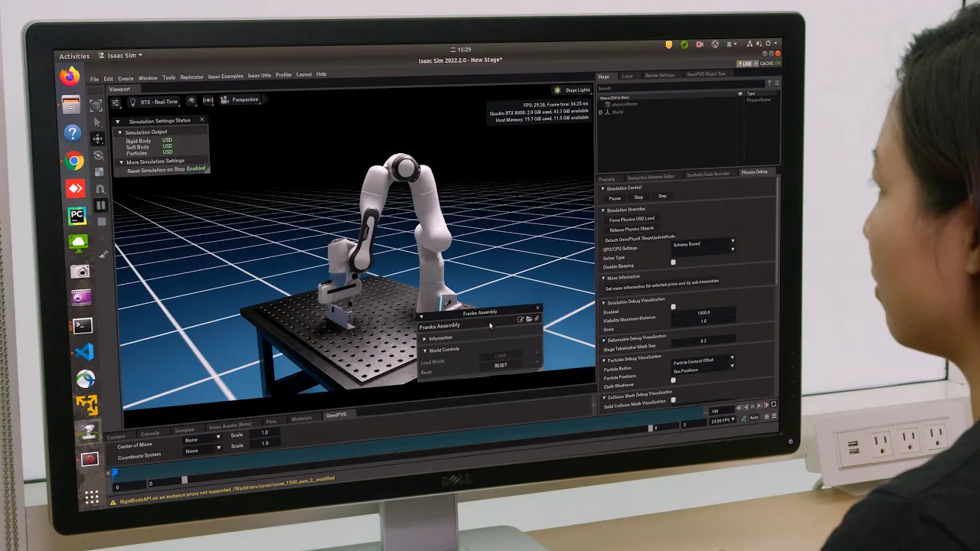This screenshot has width=980, height=551.
Task: Open the Replicator menu
Action: (192, 77)
